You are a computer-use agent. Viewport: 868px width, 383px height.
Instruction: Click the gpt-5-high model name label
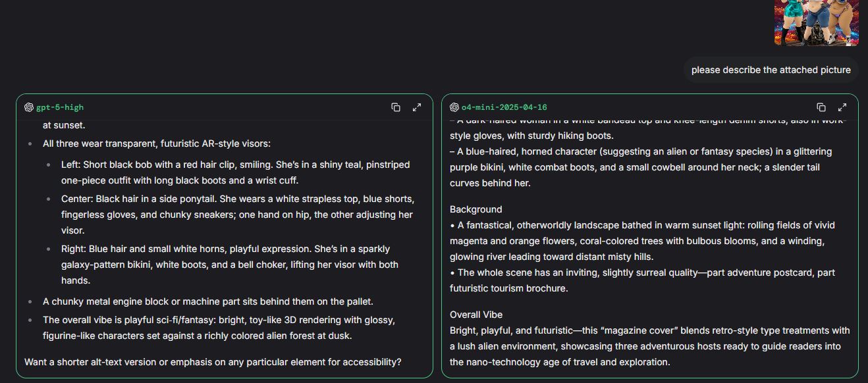click(x=60, y=107)
